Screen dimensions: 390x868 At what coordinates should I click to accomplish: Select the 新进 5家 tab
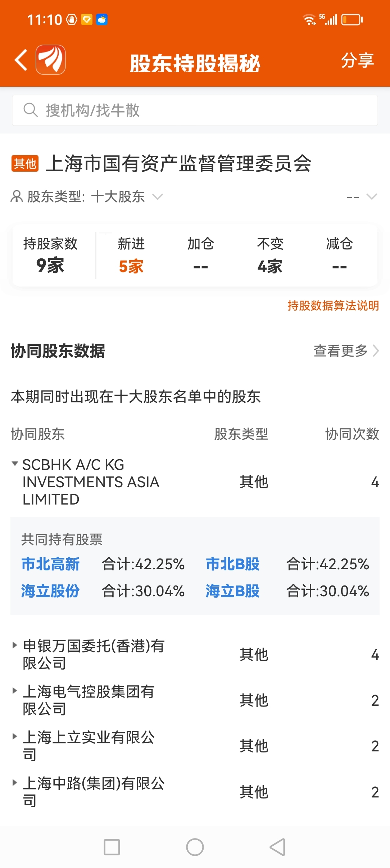131,256
